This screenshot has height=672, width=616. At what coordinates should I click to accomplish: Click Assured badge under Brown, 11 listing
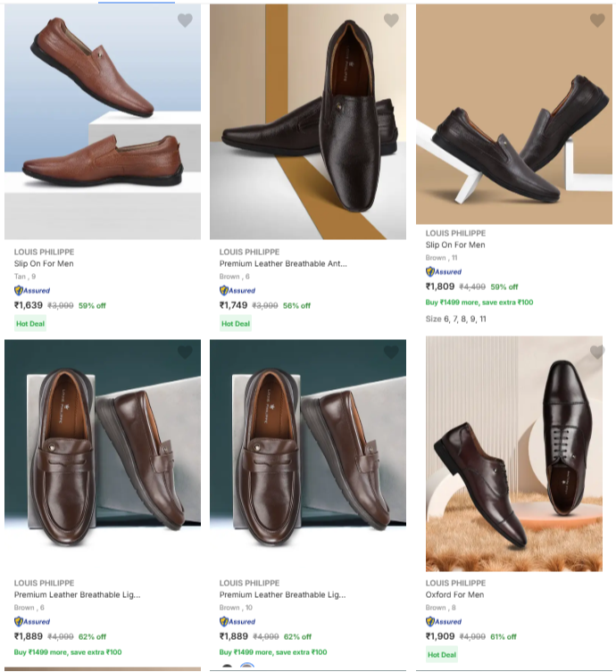445,271
